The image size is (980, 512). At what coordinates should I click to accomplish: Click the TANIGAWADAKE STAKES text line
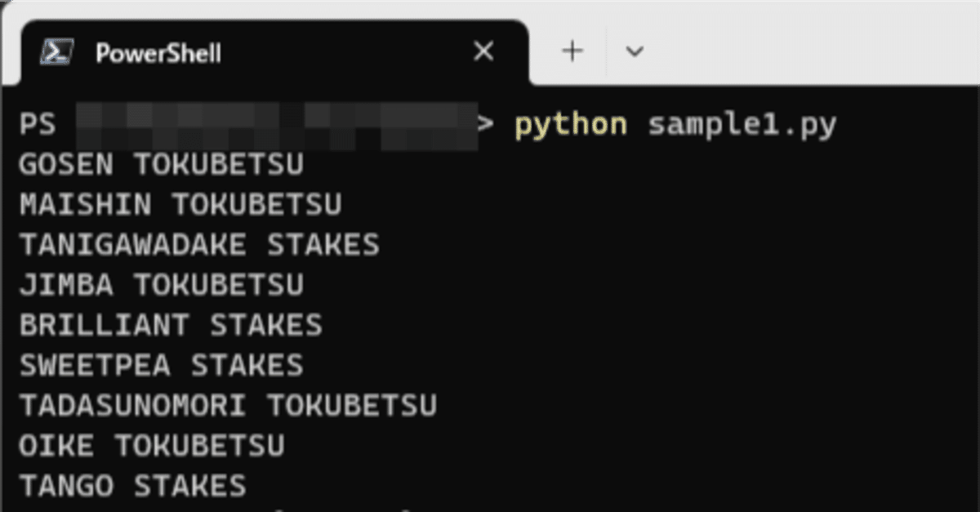tap(198, 244)
